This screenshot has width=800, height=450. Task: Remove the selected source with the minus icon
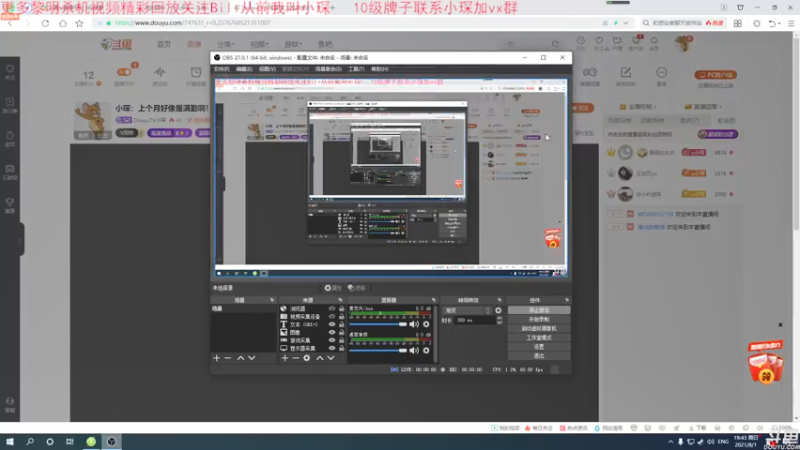(x=295, y=358)
